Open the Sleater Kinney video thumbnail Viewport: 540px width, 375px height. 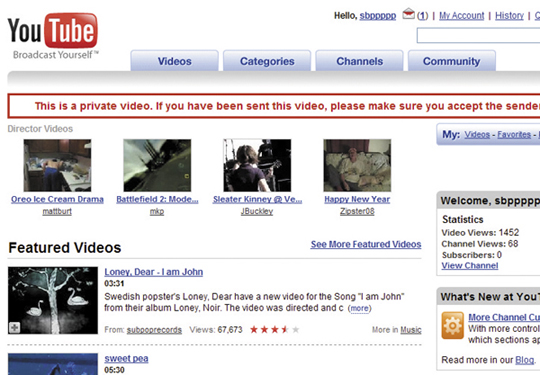tap(257, 165)
